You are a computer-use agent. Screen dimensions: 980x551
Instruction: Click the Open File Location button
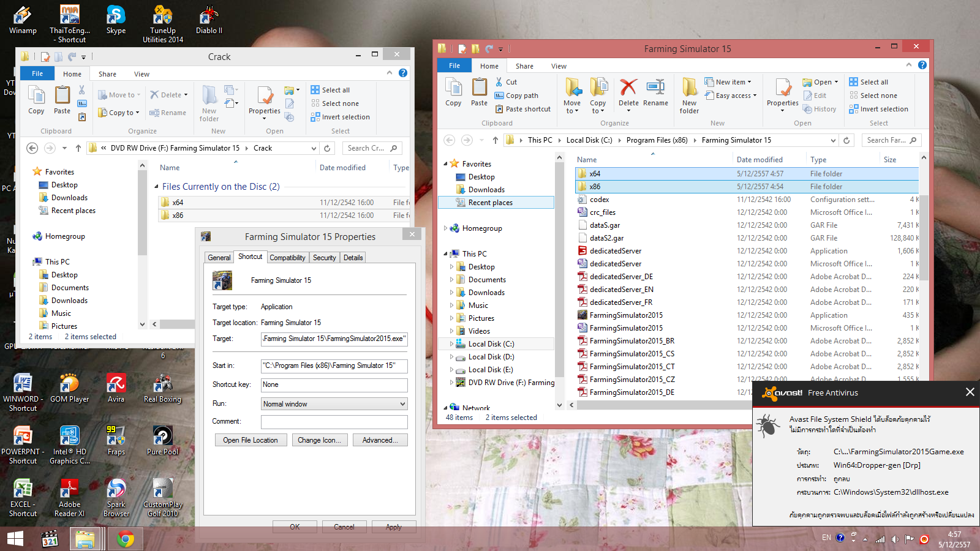point(251,440)
